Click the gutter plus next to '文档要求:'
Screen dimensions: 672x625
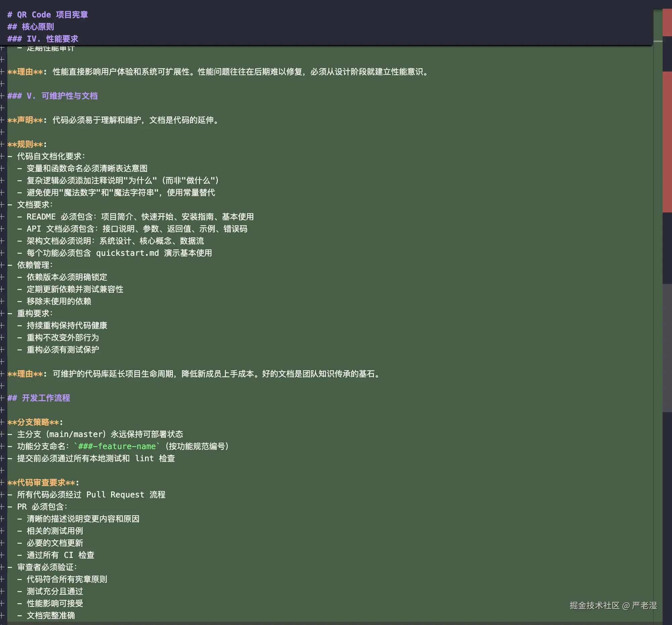(2, 204)
